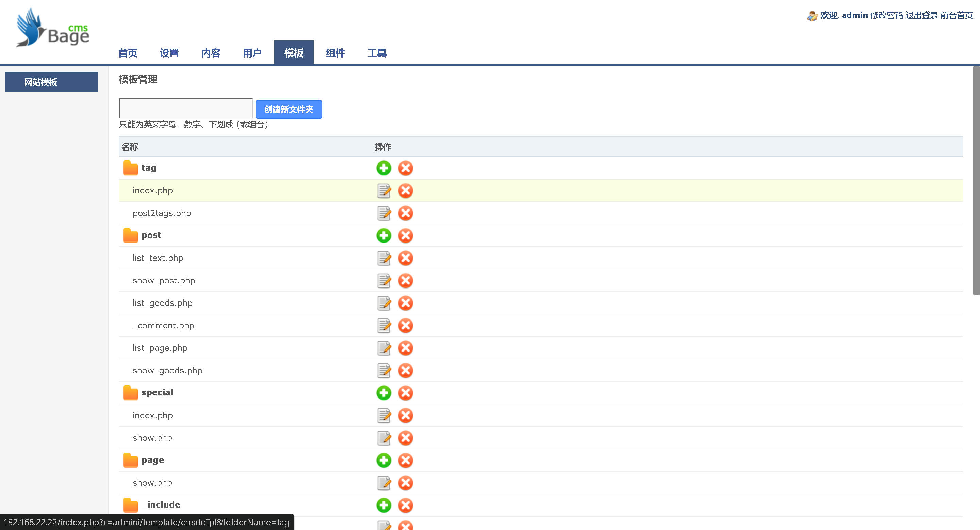Add new template to special folder
The width and height of the screenshot is (980, 530).
tap(383, 393)
